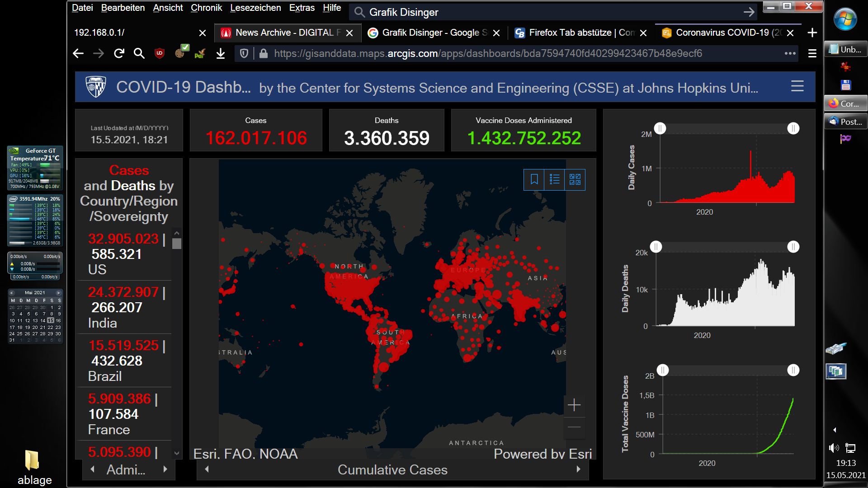Open the Cor... Firefox taskbar button
The width and height of the screenshot is (868, 488).
coord(845,103)
